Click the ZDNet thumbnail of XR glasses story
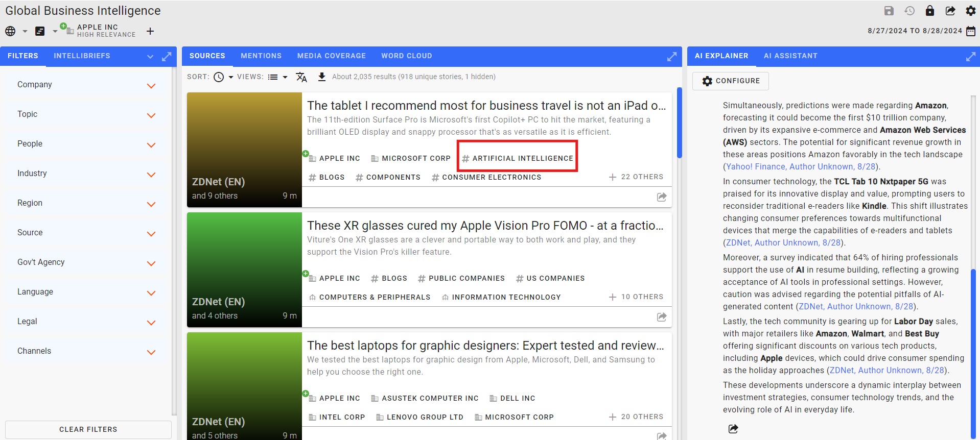 pos(244,270)
